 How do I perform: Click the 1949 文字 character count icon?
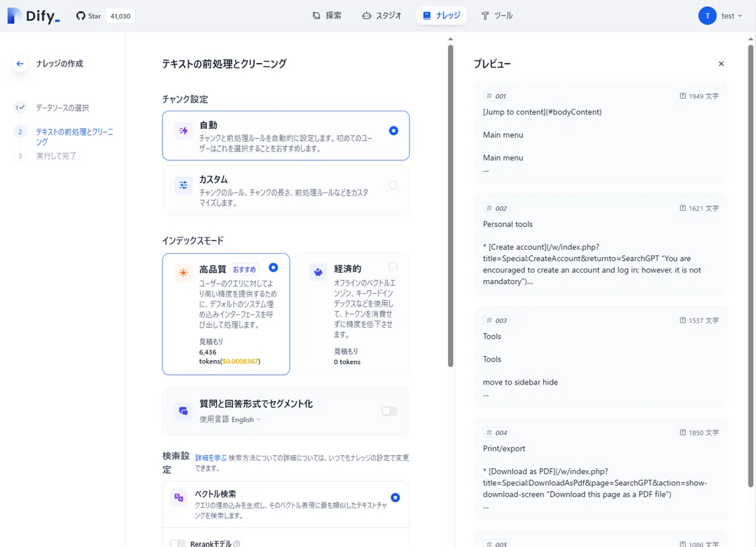683,96
